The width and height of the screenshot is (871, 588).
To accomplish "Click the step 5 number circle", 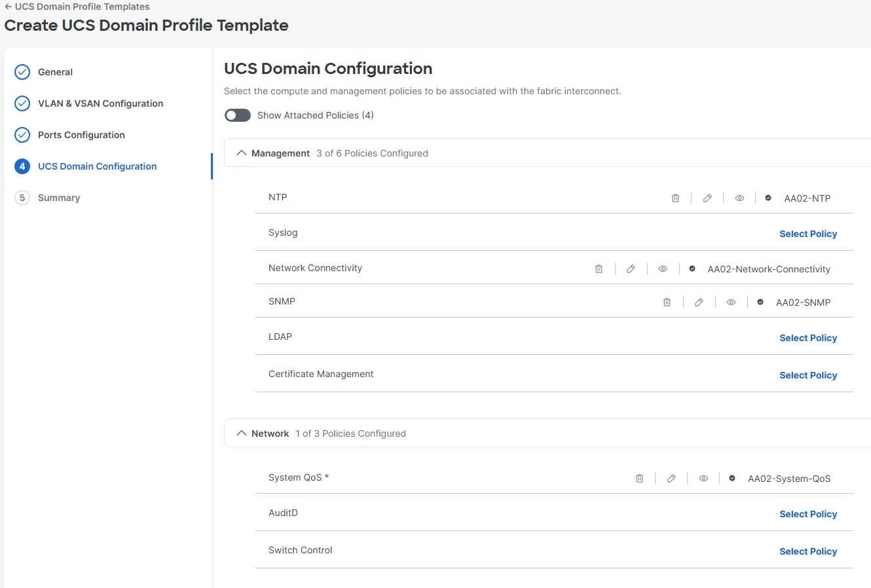I will pos(22,198).
